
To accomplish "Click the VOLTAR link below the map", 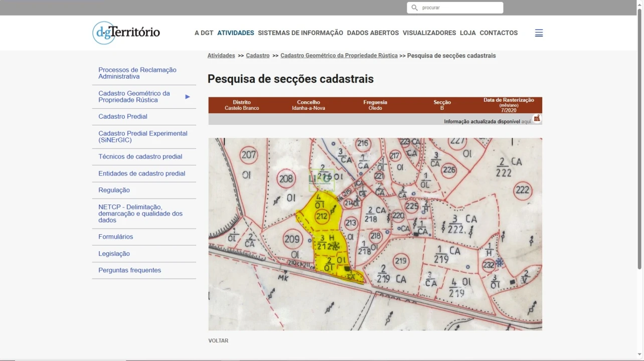I will (218, 340).
